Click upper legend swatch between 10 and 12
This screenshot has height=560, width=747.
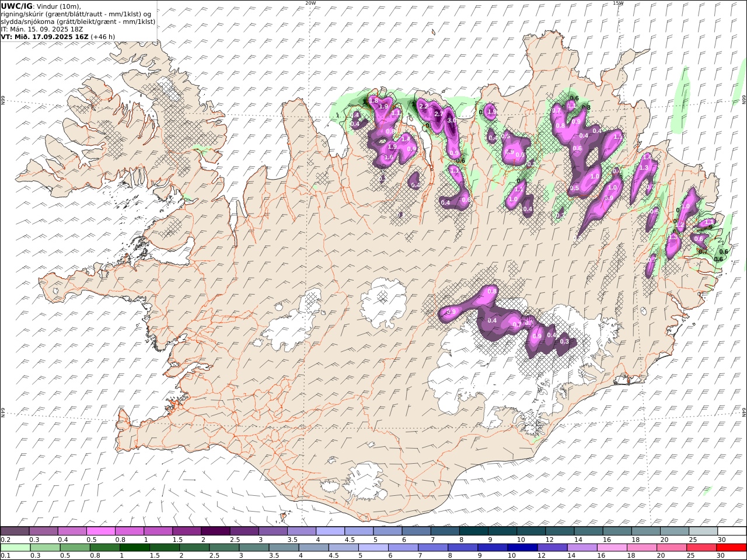click(531, 531)
